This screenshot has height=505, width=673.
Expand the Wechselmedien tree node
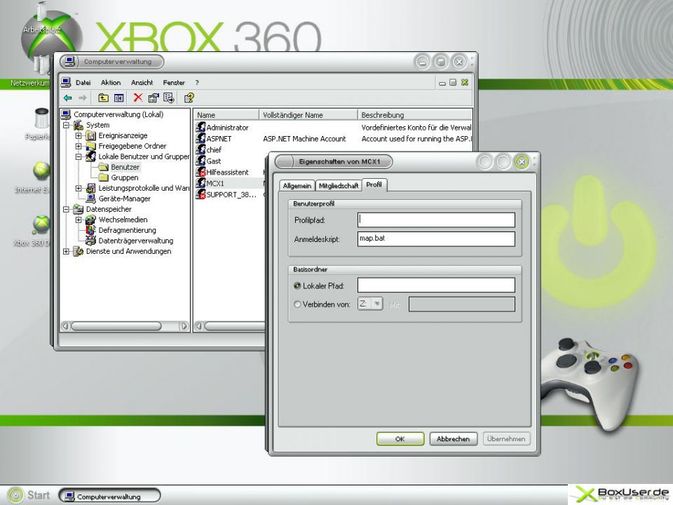coord(79,220)
